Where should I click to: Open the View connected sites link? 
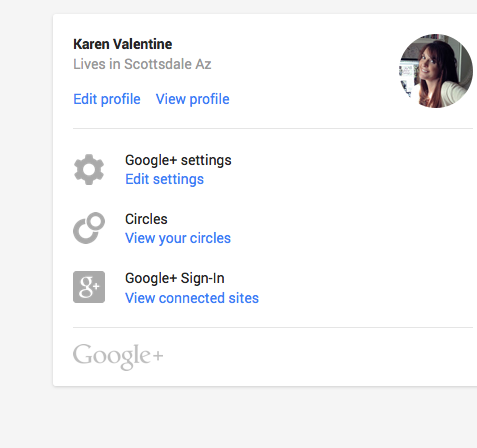click(192, 298)
